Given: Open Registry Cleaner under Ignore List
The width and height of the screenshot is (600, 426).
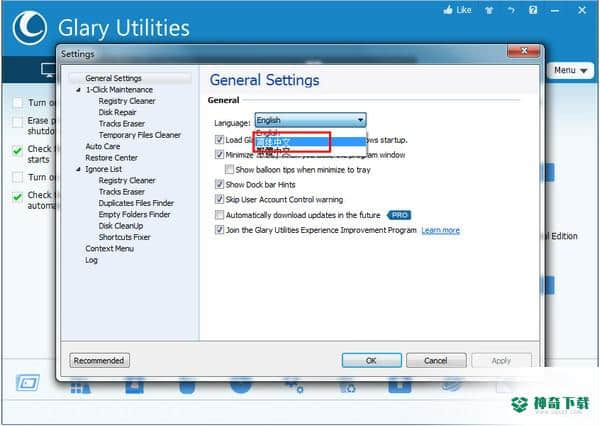Looking at the screenshot, I should point(127,180).
